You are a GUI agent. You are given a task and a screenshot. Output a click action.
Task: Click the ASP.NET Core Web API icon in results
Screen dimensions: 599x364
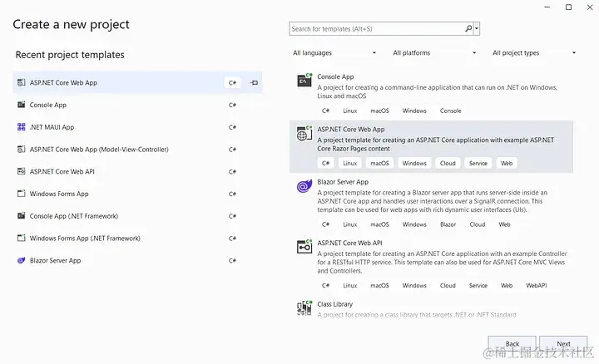[x=304, y=247]
